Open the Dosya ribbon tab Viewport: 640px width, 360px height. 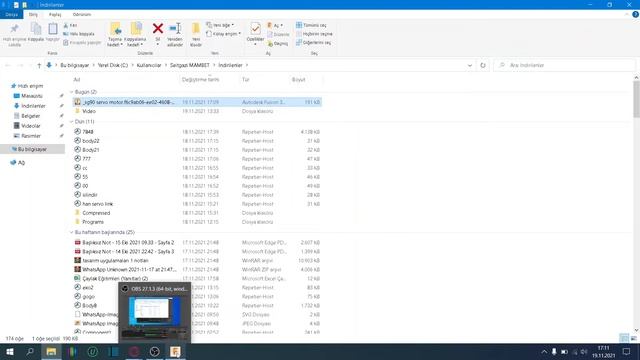click(11, 14)
